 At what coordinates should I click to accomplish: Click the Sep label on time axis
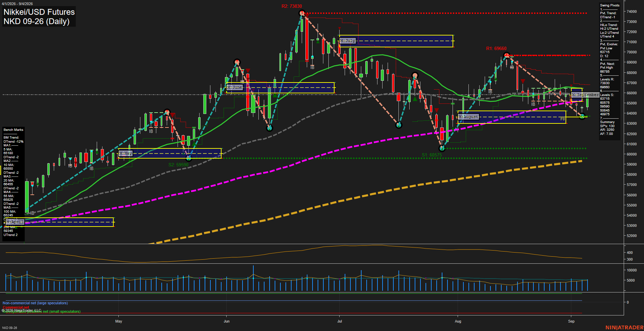(x=571, y=321)
